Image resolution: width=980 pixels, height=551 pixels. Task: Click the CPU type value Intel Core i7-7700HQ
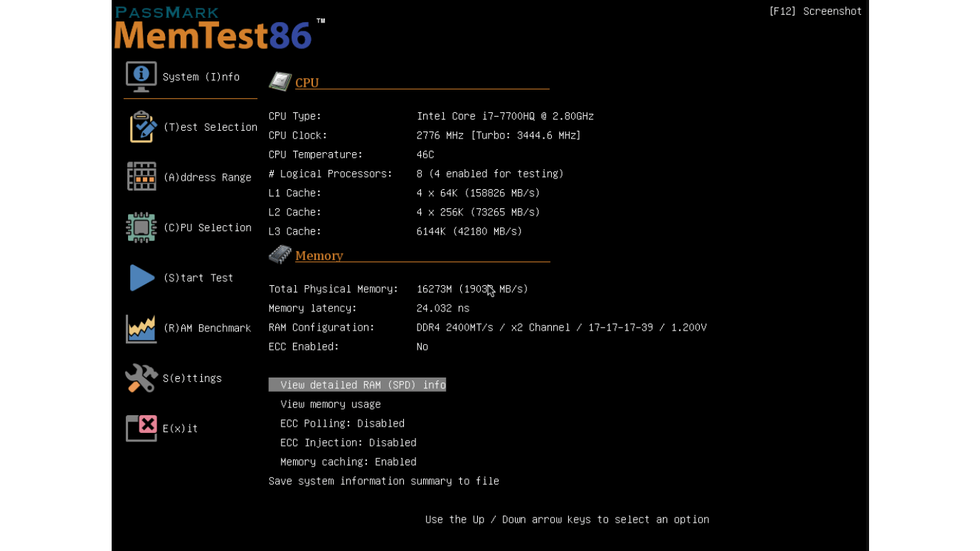[505, 116]
